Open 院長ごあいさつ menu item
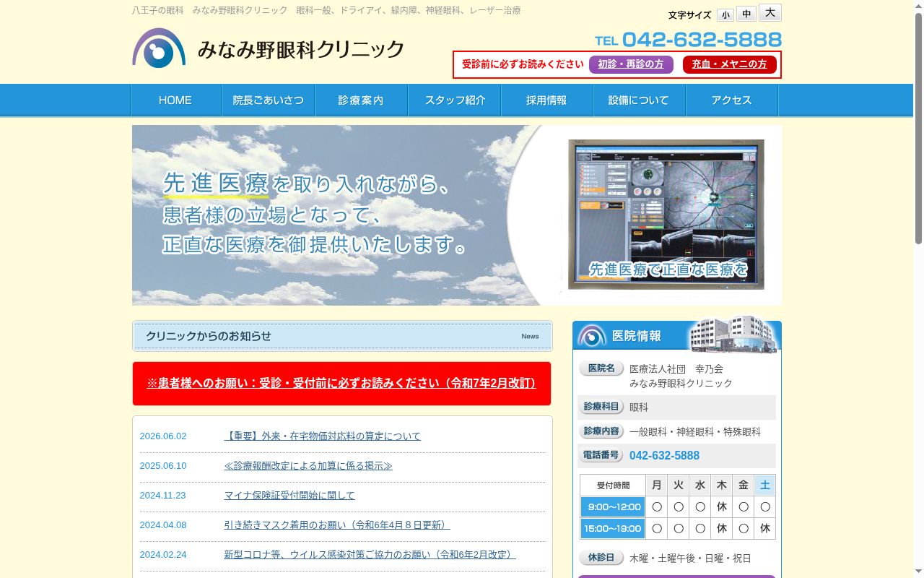 tap(268, 100)
